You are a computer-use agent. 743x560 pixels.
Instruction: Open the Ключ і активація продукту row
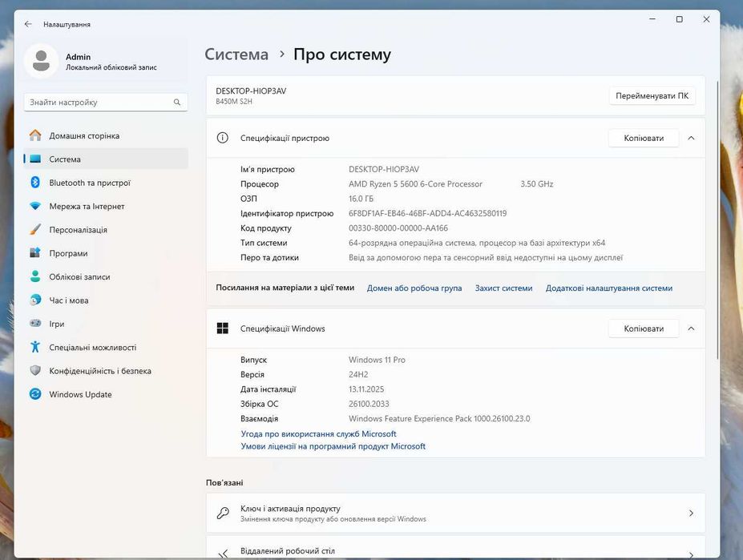coord(455,513)
